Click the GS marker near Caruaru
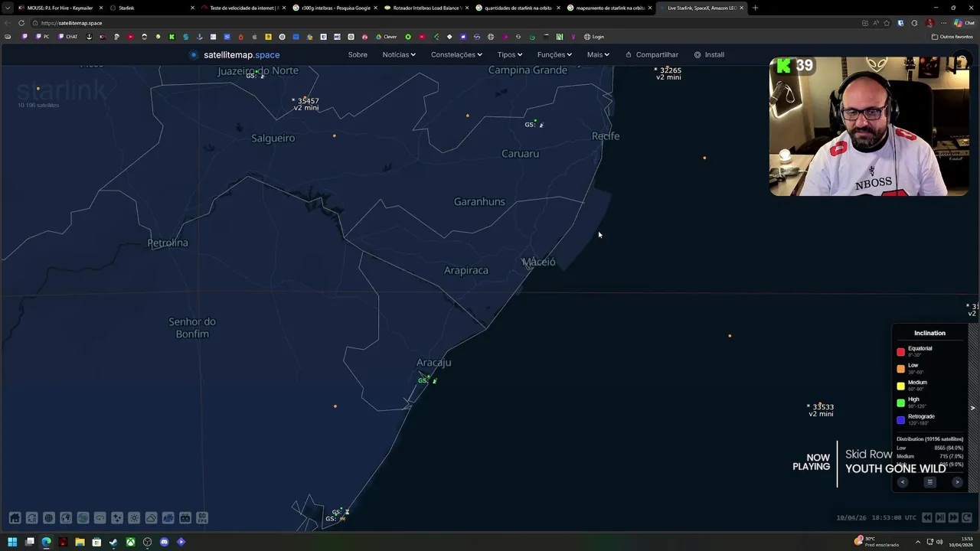The height and width of the screenshot is (551, 980). (x=534, y=124)
